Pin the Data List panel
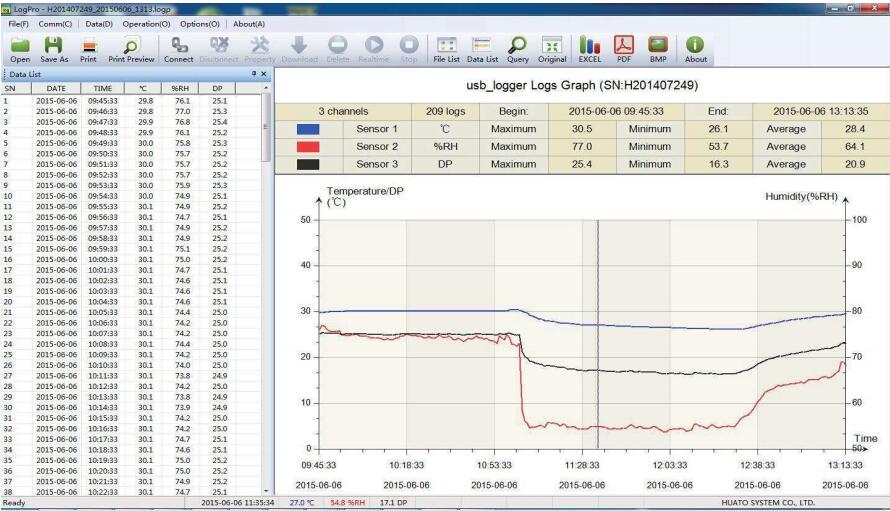This screenshot has width=890, height=511. [x=254, y=74]
